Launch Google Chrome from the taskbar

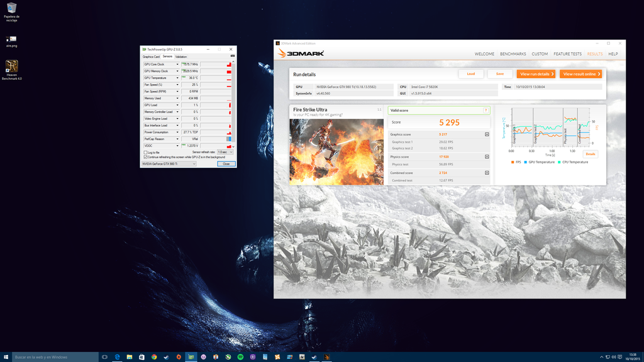pyautogui.click(x=154, y=357)
